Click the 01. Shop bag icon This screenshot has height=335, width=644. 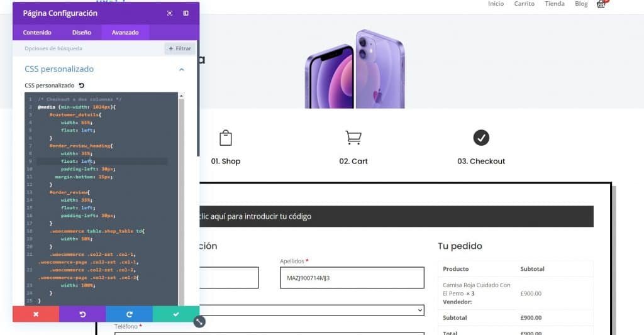226,138
